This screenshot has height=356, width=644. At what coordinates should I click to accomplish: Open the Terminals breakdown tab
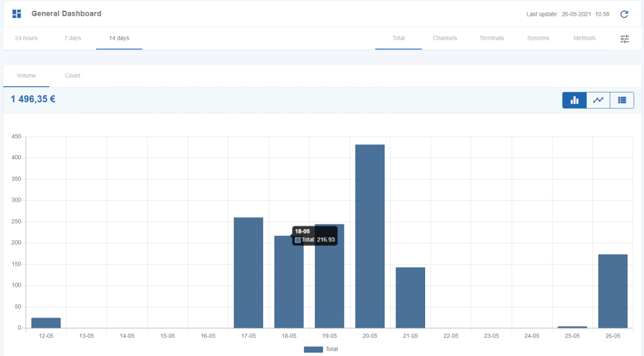coord(492,38)
